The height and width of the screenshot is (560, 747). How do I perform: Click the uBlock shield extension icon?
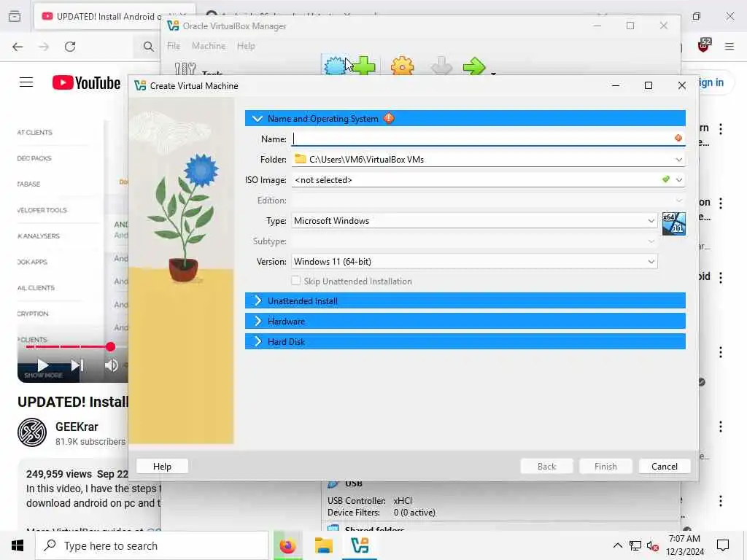[x=704, y=46]
